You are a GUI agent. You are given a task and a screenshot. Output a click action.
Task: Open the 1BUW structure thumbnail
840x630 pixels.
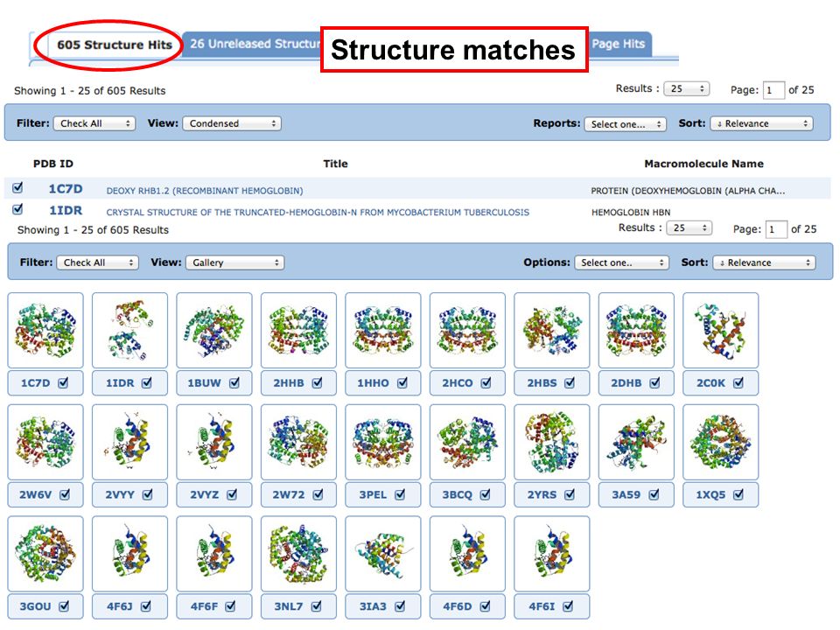point(213,330)
